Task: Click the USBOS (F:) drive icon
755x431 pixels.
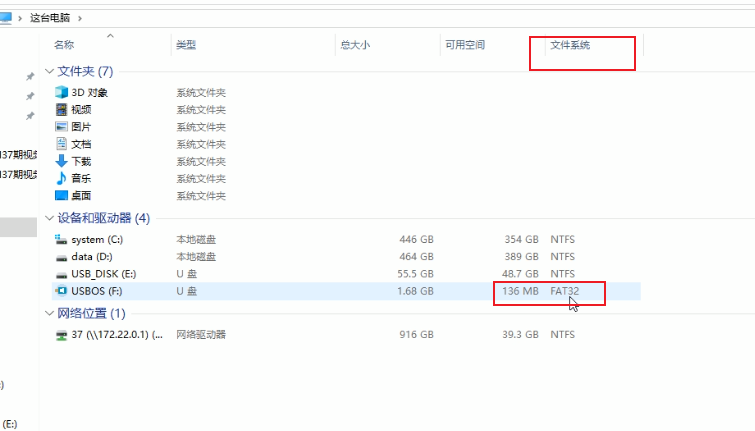Action: click(61, 291)
